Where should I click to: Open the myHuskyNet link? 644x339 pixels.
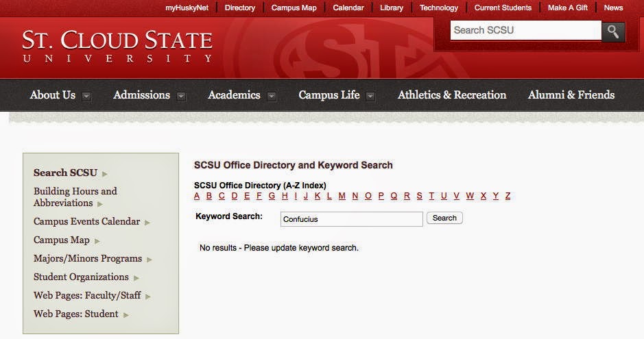[187, 8]
